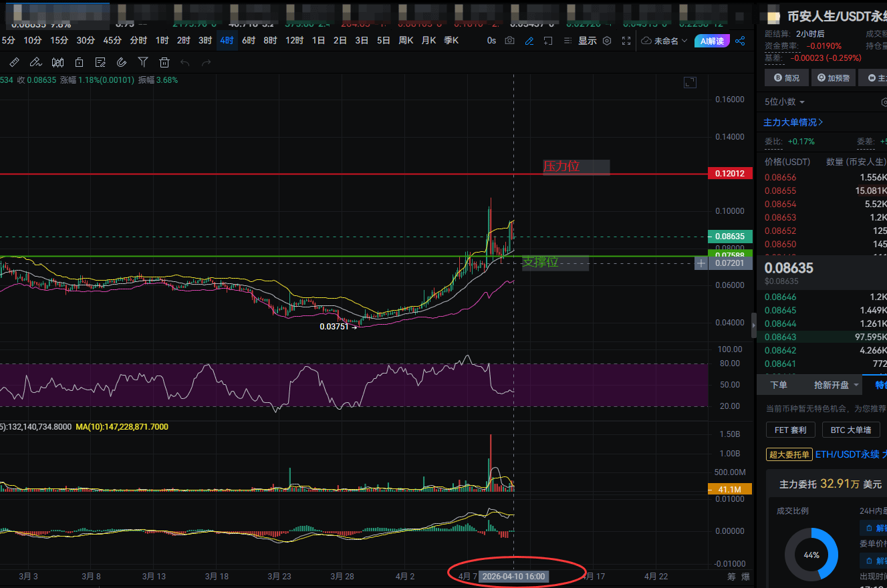Viewport: 887px width, 588px height.
Task: Select the red 0.12012 resistance price label
Action: [730, 174]
